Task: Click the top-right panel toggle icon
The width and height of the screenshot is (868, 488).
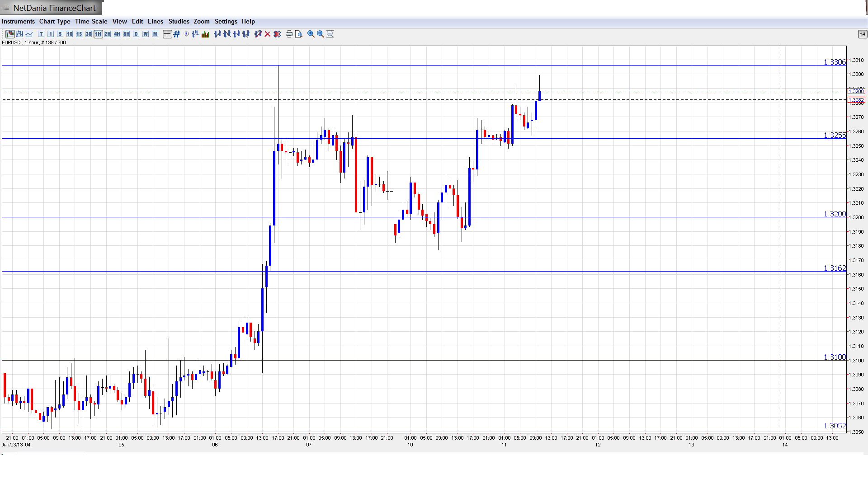Action: [x=862, y=34]
